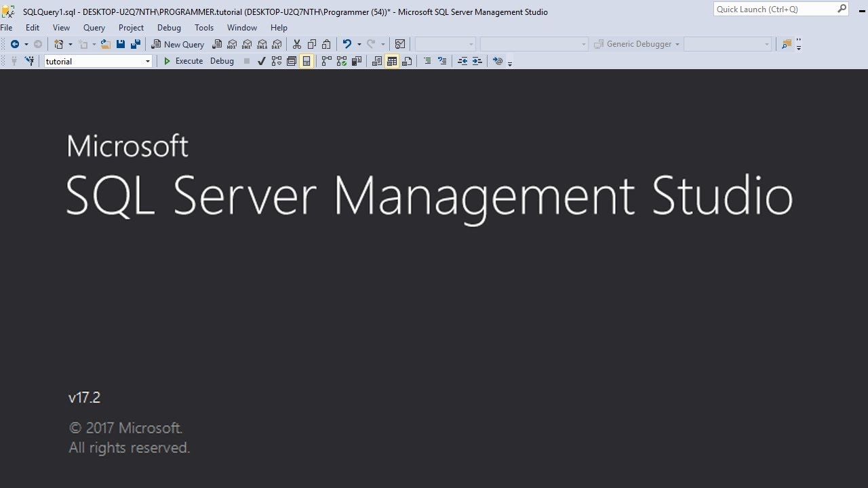Click the Open File folder icon
868x488 pixels.
106,44
